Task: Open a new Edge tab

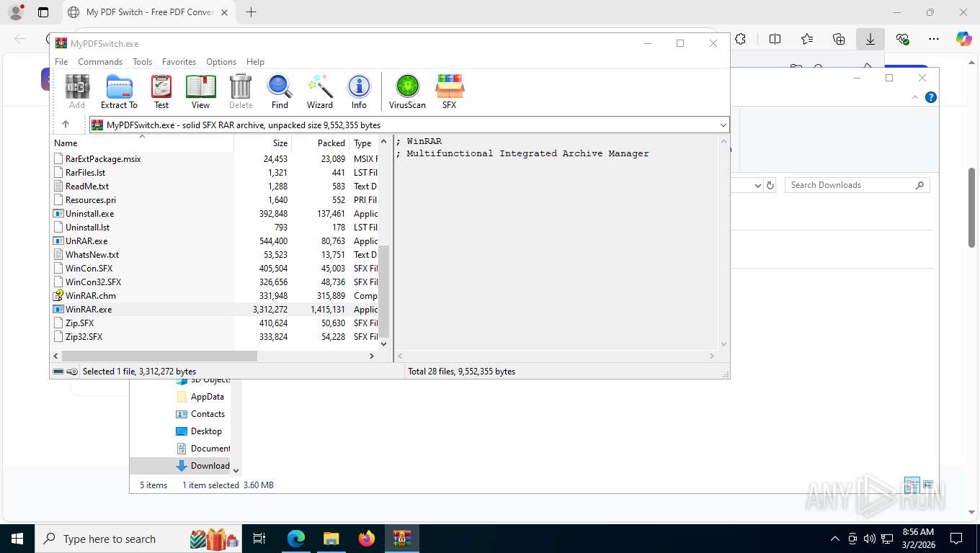Action: [251, 12]
